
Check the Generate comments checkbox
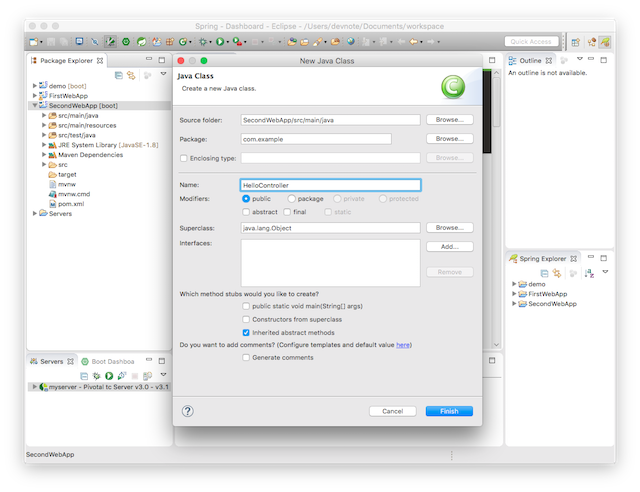click(x=246, y=357)
